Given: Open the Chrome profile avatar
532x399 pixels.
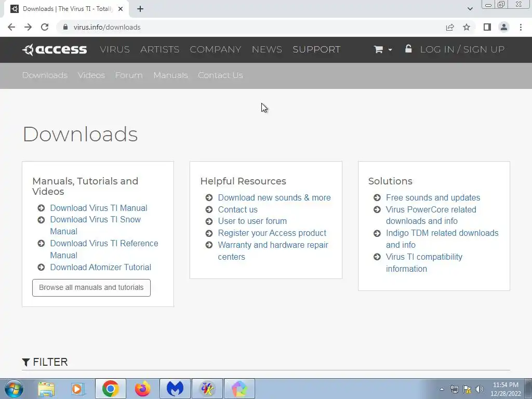Looking at the screenshot, I should pyautogui.click(x=504, y=27).
